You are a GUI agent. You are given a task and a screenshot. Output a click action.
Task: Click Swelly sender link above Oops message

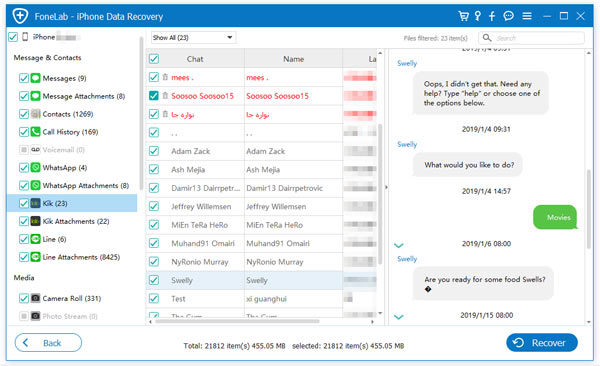point(407,63)
